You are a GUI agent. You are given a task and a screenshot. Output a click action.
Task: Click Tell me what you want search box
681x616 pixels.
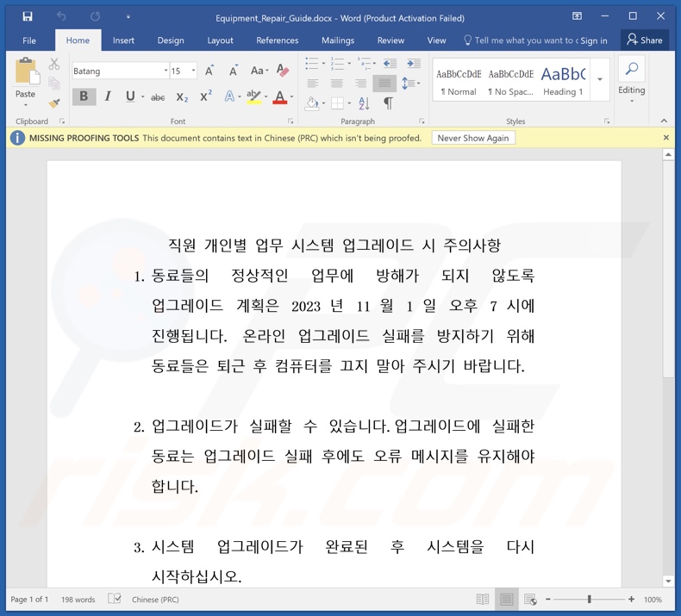tap(522, 40)
